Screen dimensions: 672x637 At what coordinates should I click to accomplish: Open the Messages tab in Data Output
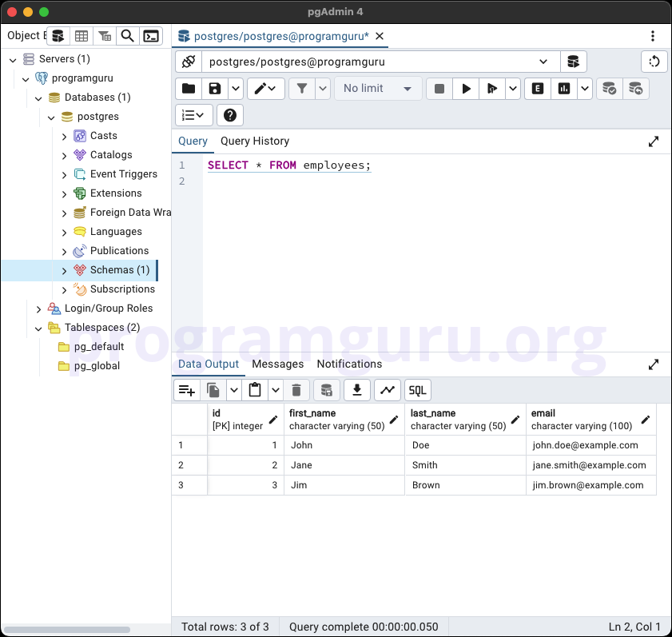pos(277,364)
